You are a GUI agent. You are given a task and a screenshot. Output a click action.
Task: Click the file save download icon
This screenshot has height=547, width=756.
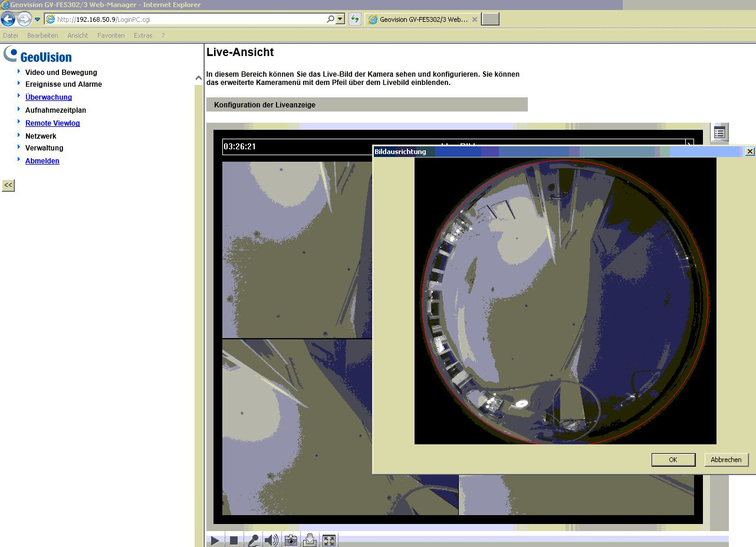tap(310, 541)
